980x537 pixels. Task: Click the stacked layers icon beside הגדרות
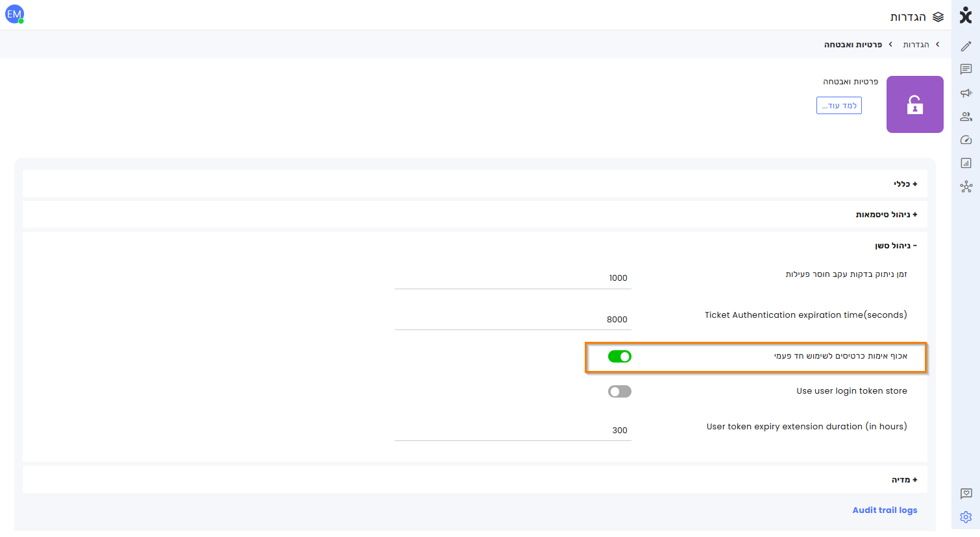[938, 17]
